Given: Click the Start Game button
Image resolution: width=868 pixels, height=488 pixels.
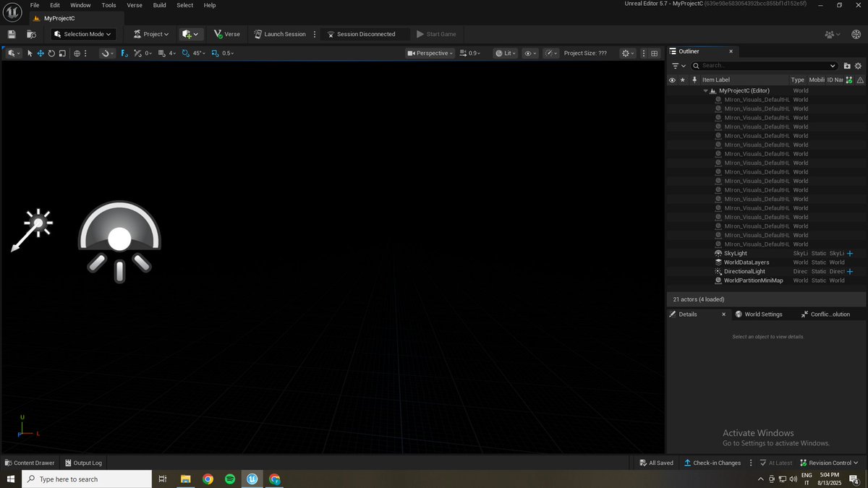Looking at the screenshot, I should 436,34.
